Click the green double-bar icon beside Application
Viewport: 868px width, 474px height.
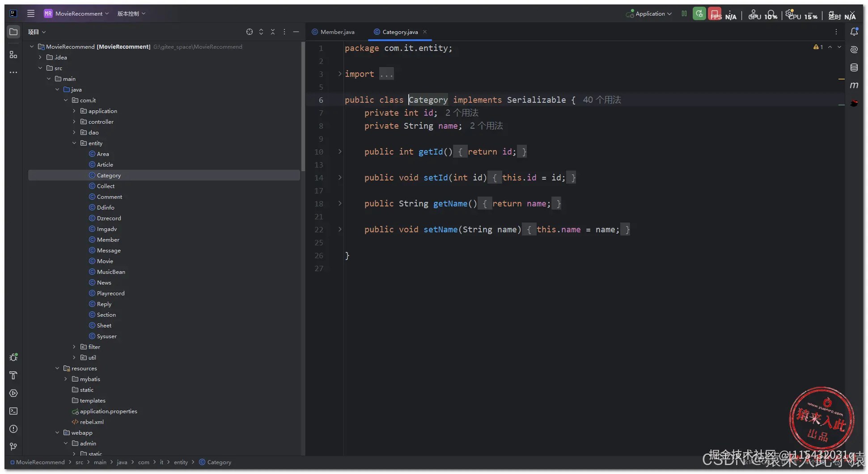click(684, 13)
